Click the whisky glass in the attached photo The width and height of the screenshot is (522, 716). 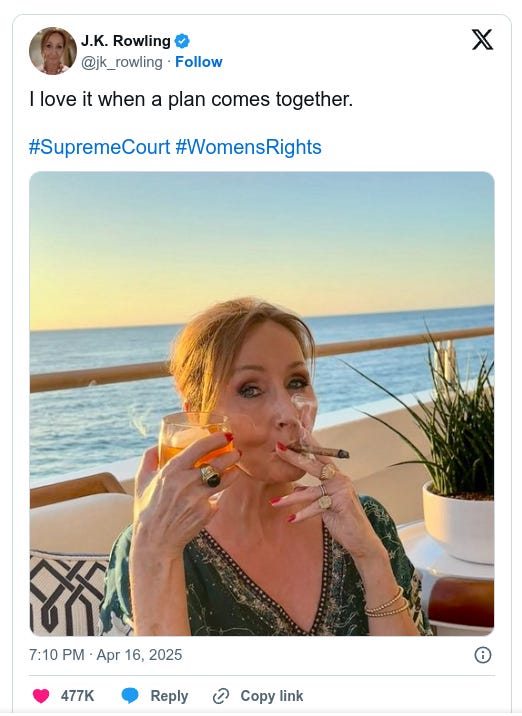(x=196, y=440)
